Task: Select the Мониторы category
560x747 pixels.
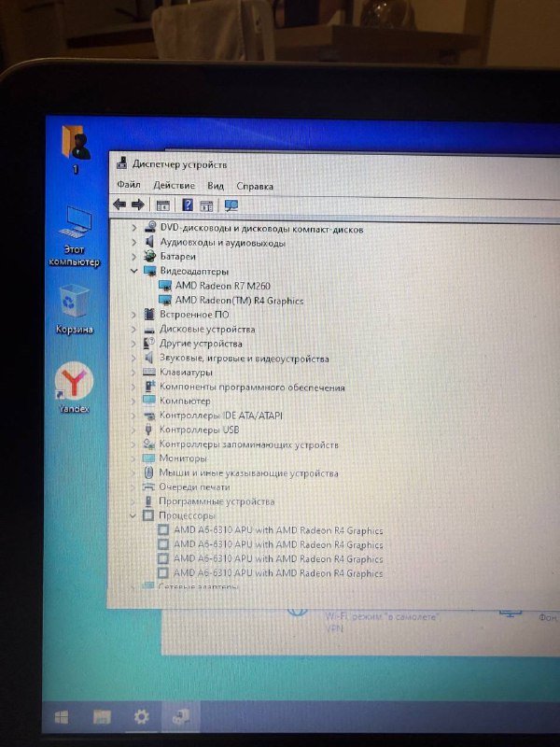Action: point(183,458)
